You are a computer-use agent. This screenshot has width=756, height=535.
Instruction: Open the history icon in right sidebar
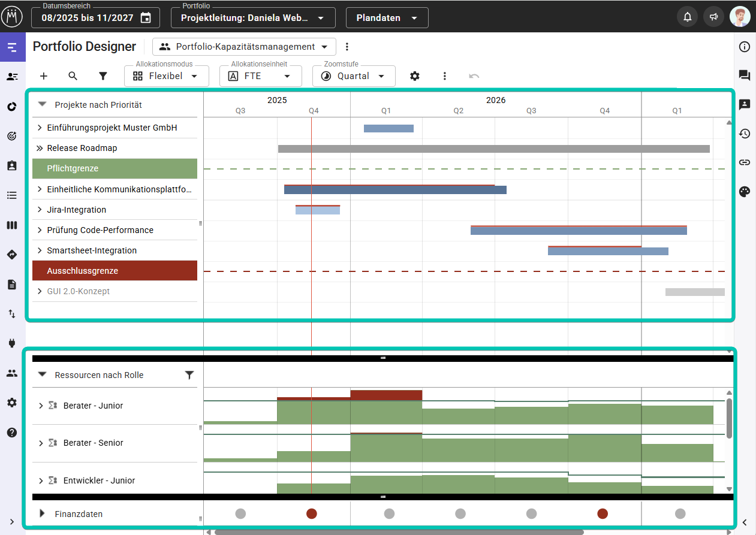(x=745, y=134)
